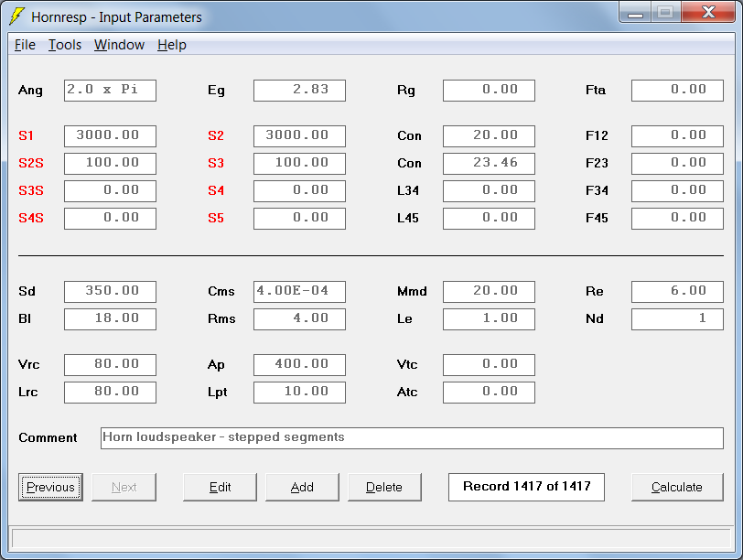Go to the Previous record
Image resolution: width=743 pixels, height=560 pixels.
(50, 487)
